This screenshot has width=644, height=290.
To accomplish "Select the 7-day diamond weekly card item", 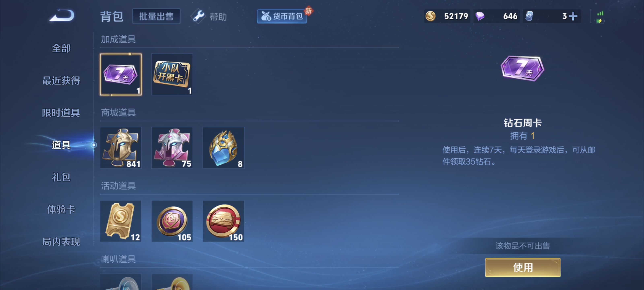I will [121, 74].
